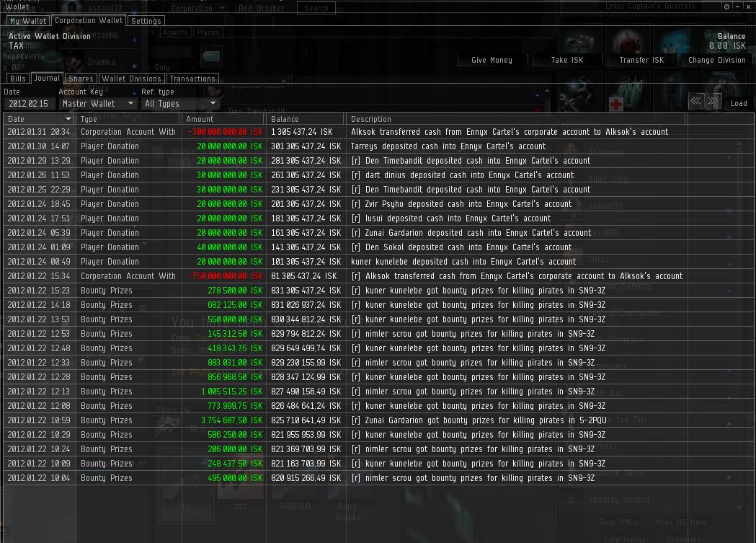
Task: Select the 2012.01.22 14:18 Bounty Prizes row
Action: point(378,305)
